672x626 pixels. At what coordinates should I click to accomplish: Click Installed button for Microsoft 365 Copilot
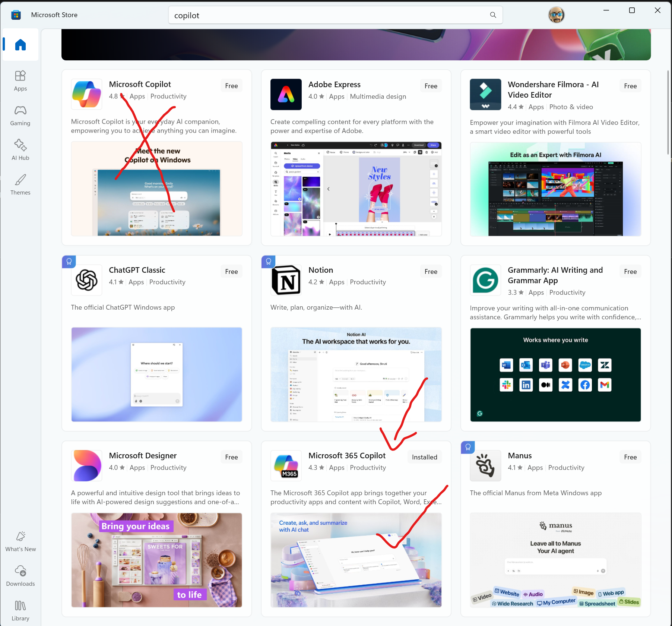point(425,457)
